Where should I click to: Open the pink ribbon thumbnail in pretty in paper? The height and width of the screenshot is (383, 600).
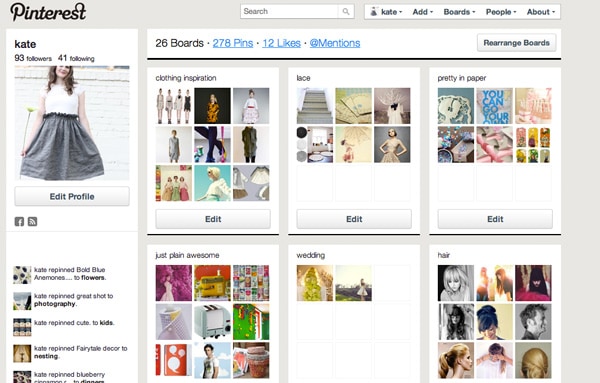494,145
